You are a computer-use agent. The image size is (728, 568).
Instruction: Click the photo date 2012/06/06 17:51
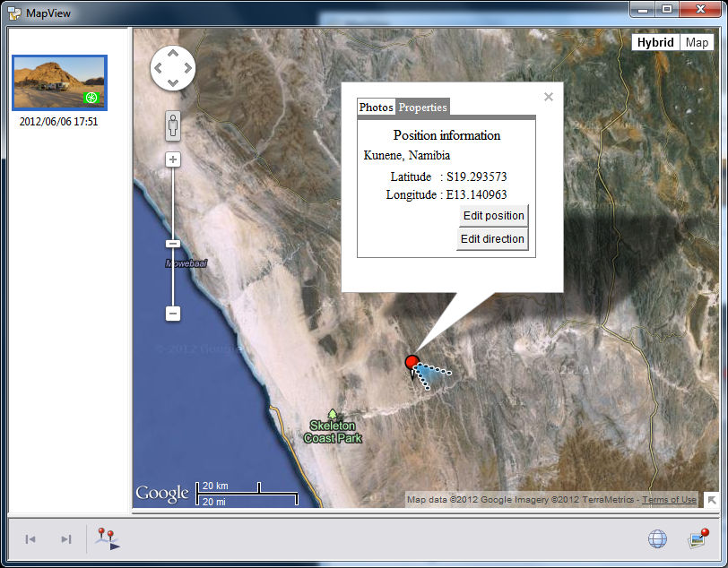tap(58, 122)
